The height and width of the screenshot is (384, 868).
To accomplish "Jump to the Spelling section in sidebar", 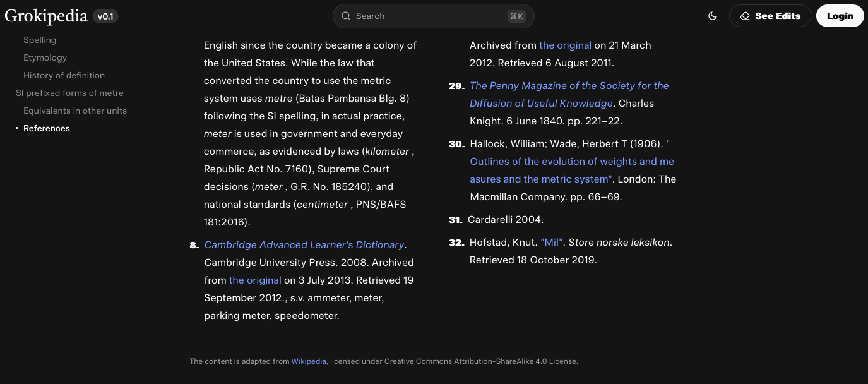I will 40,40.
